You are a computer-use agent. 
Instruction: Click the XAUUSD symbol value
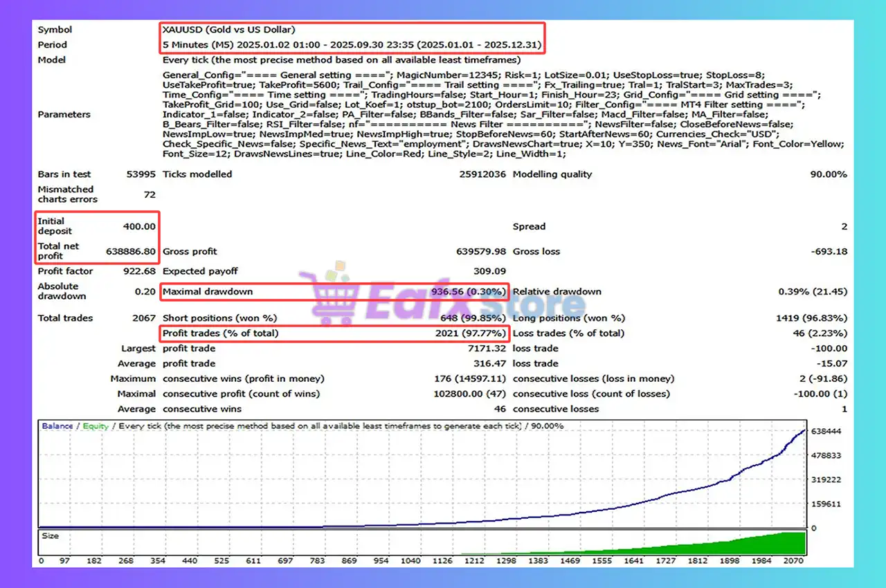pyautogui.click(x=228, y=30)
